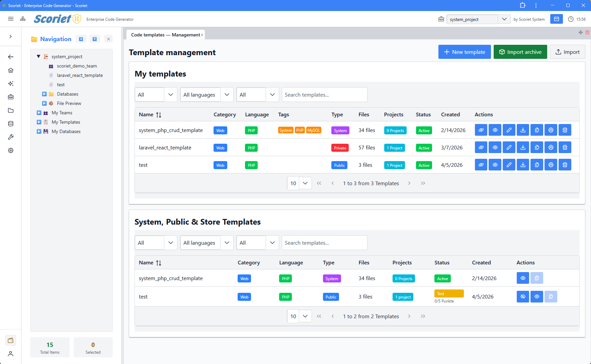Show preview of the public test template
Image resolution: width=591 pixels, height=364 pixels.
point(537,296)
